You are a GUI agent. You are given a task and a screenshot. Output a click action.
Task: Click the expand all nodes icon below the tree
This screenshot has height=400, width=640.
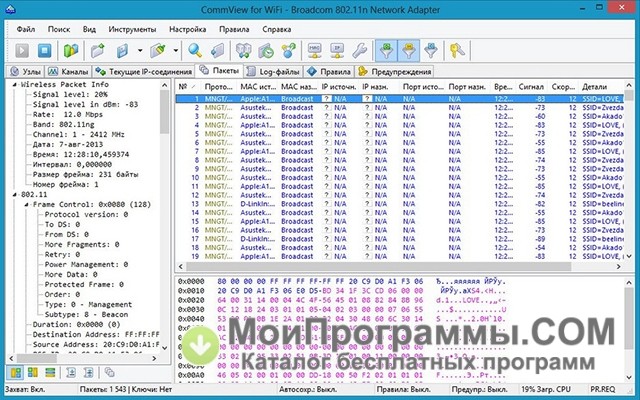[88, 372]
